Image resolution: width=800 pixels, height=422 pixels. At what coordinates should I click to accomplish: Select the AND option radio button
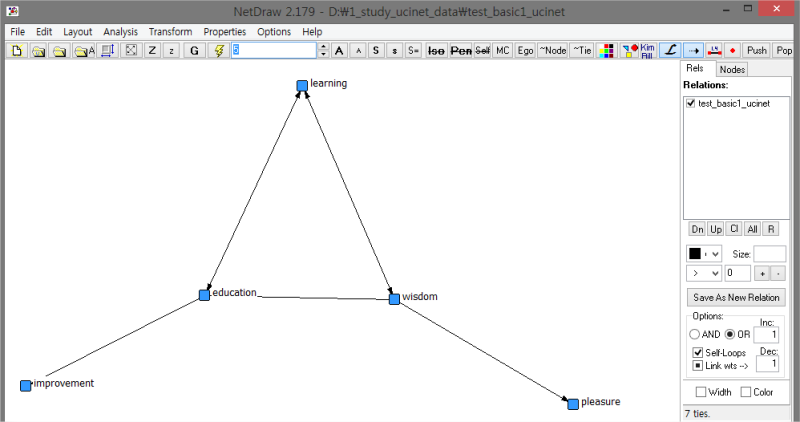pos(694,334)
